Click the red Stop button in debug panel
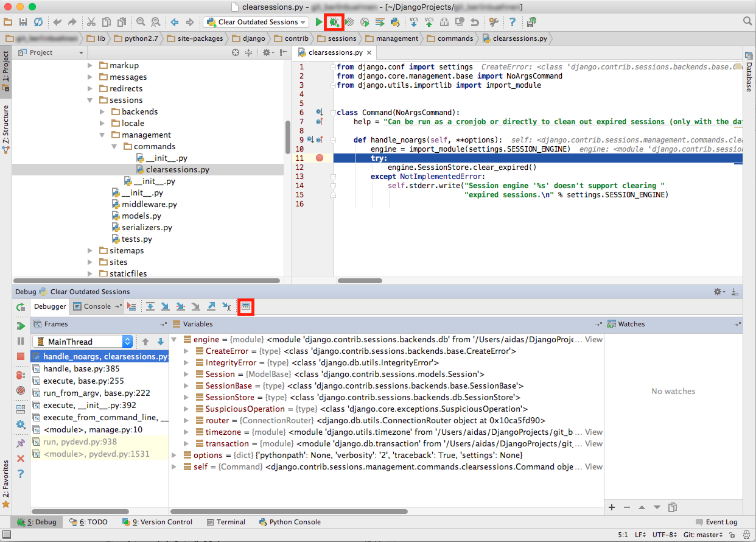Image resolution: width=756 pixels, height=542 pixels. pyautogui.click(x=21, y=356)
